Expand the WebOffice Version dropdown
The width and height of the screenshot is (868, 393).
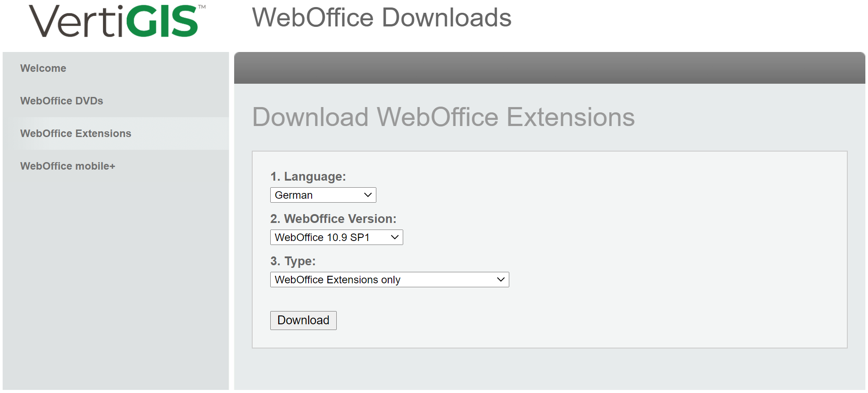coord(336,237)
